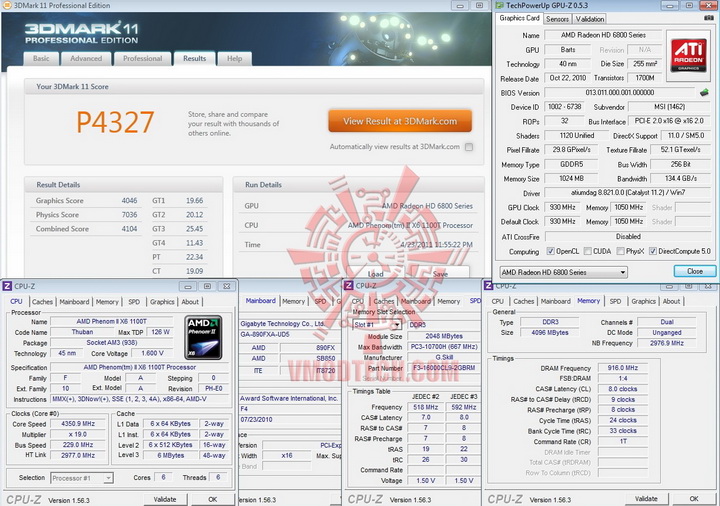Switch to Sensors tab in GPU-Z
The width and height of the screenshot is (720, 506).
(x=557, y=19)
